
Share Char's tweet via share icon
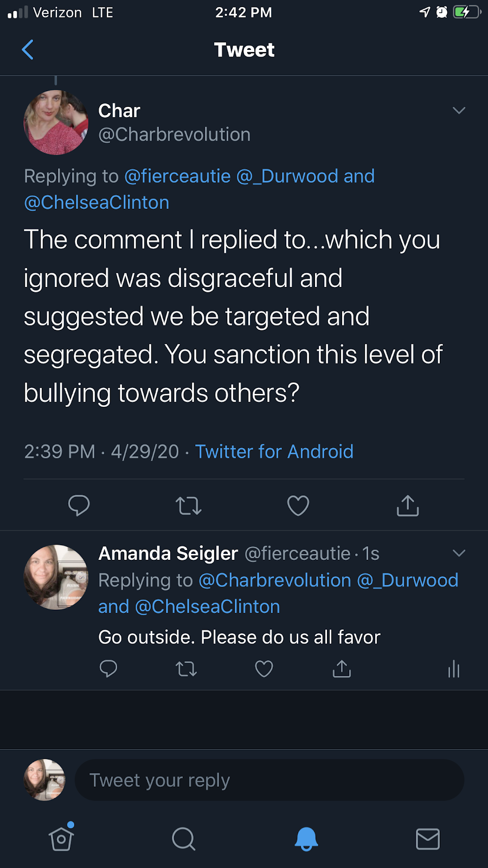click(408, 506)
